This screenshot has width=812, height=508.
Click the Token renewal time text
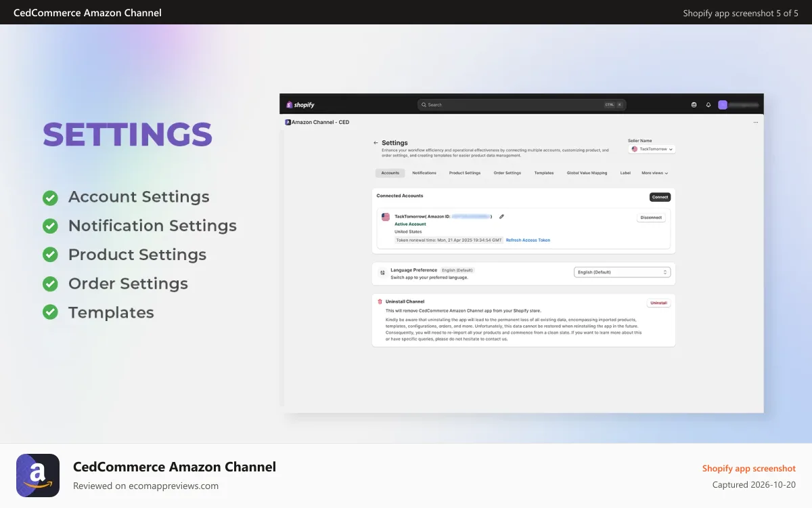coord(449,240)
